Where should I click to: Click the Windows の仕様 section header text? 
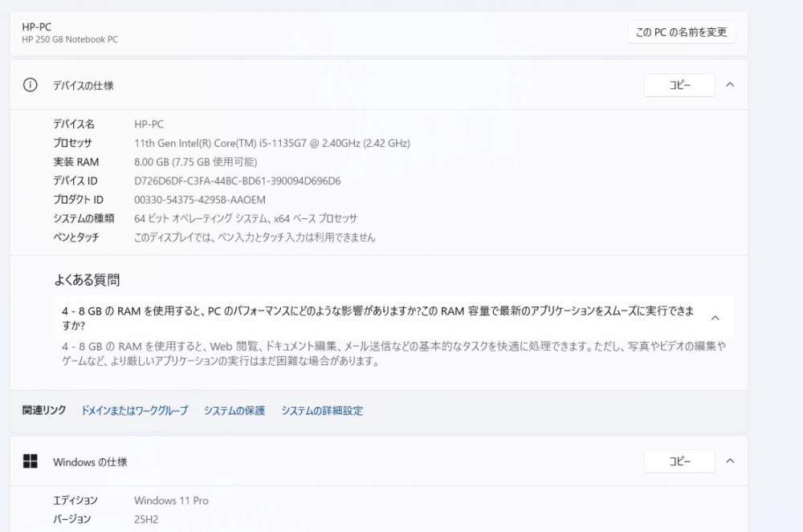click(90, 462)
